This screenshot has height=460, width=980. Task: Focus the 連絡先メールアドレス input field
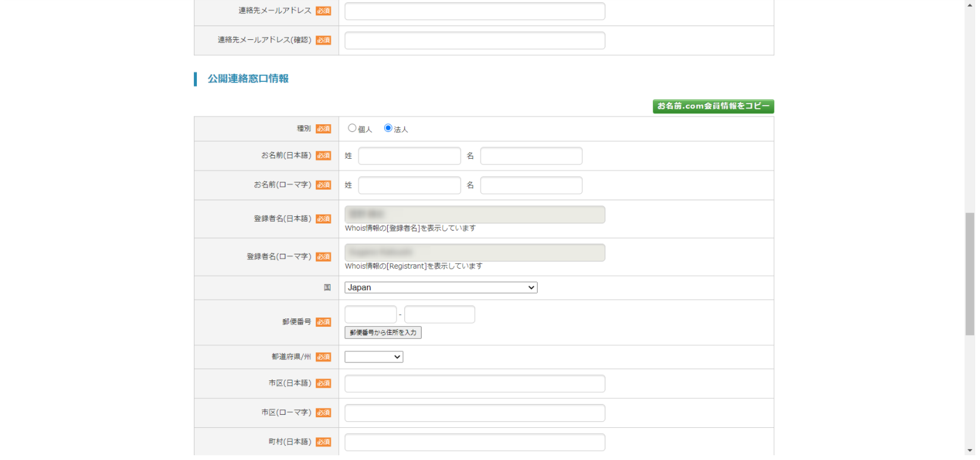point(475,11)
